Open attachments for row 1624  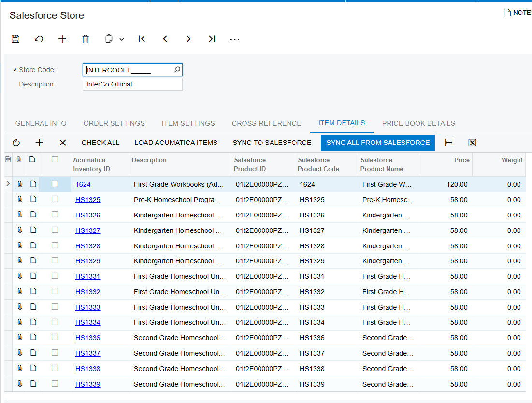pos(20,184)
